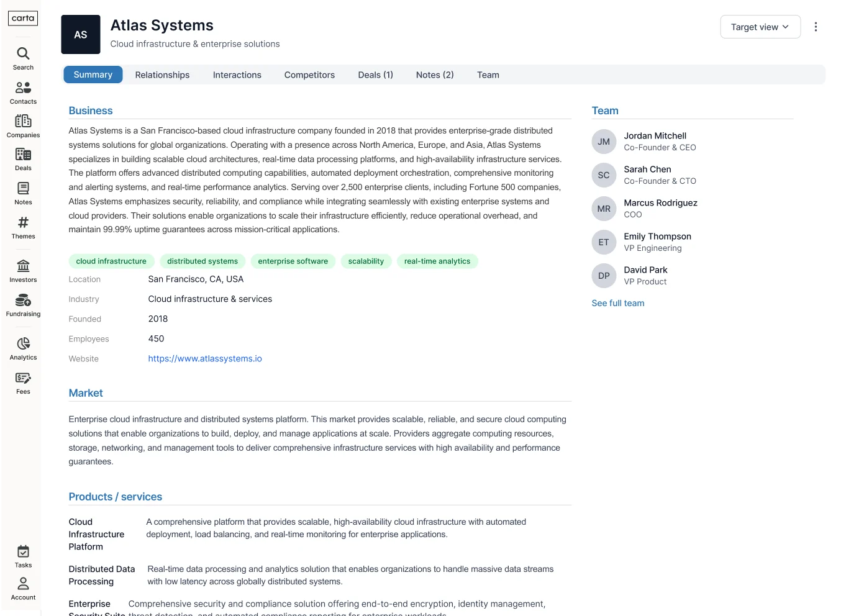Switch to the Interactions tab
The width and height of the screenshot is (846, 616).
[x=237, y=75]
